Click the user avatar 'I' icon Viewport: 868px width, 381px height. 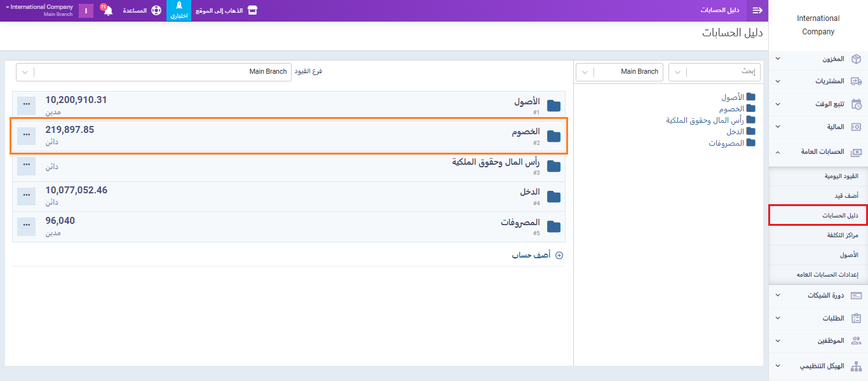(x=86, y=11)
